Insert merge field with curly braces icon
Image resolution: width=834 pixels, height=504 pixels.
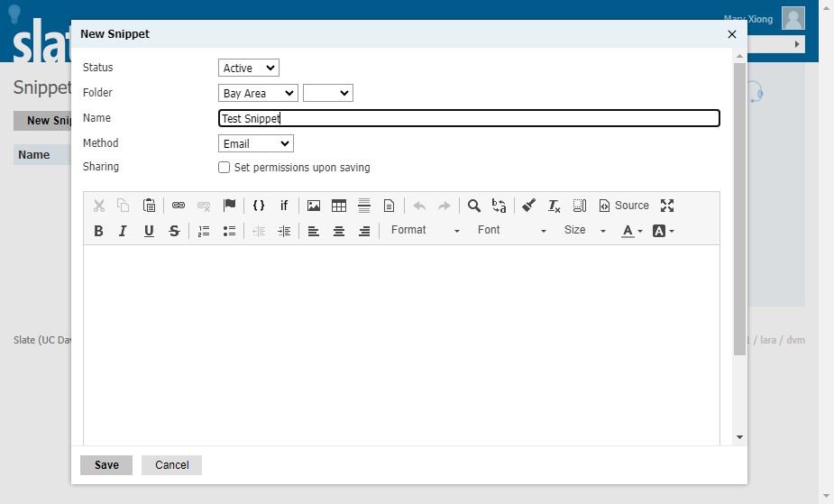pyautogui.click(x=259, y=206)
